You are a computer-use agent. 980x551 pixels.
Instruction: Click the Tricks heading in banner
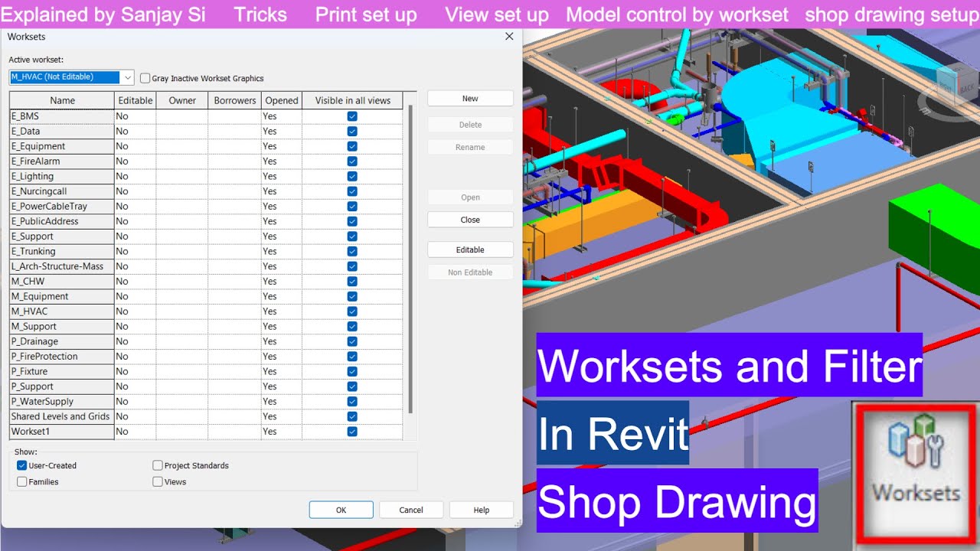tap(260, 15)
